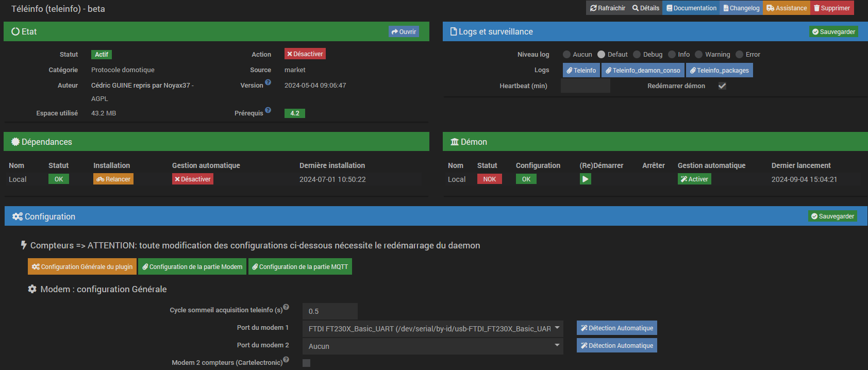Run Détection Automatique for modem 2
This screenshot has width=868, height=370.
click(617, 345)
